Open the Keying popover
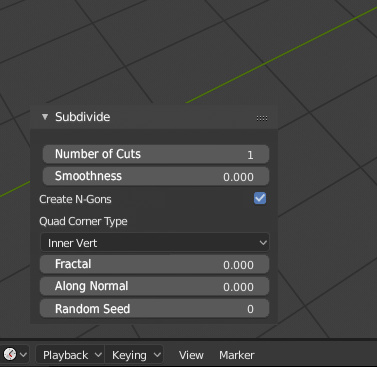The width and height of the screenshot is (377, 367). pos(134,355)
